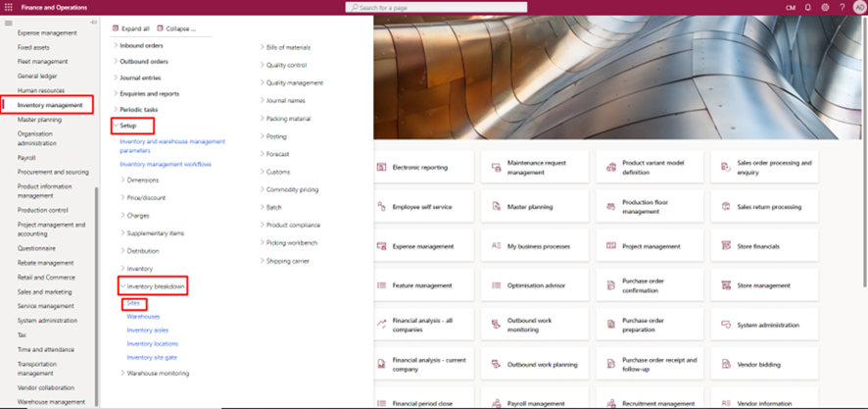The height and width of the screenshot is (409, 868).
Task: Open the Warehouses link
Action: 143,317
